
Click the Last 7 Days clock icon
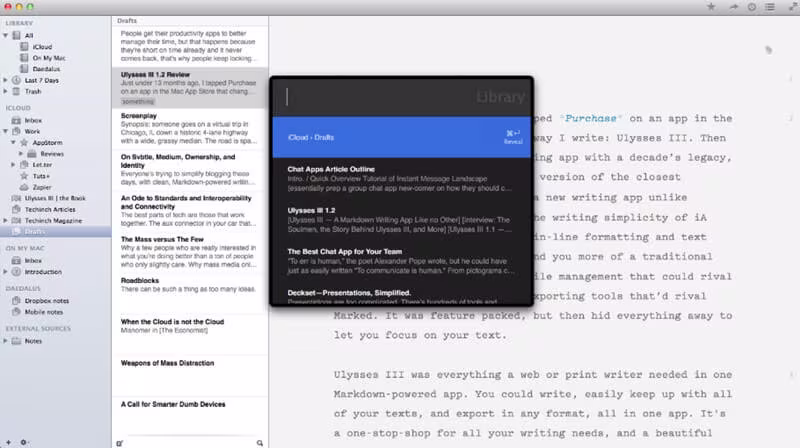(16, 80)
